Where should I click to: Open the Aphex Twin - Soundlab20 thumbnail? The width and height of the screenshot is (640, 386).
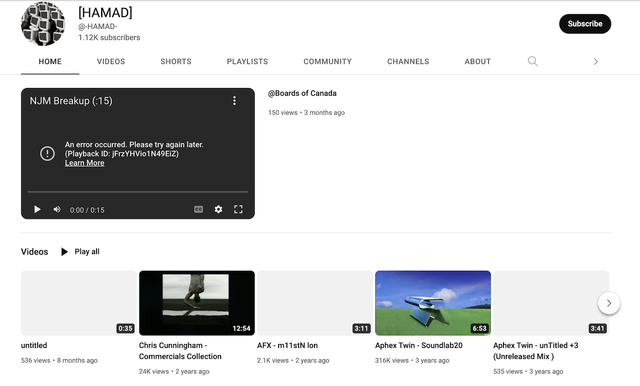click(433, 303)
